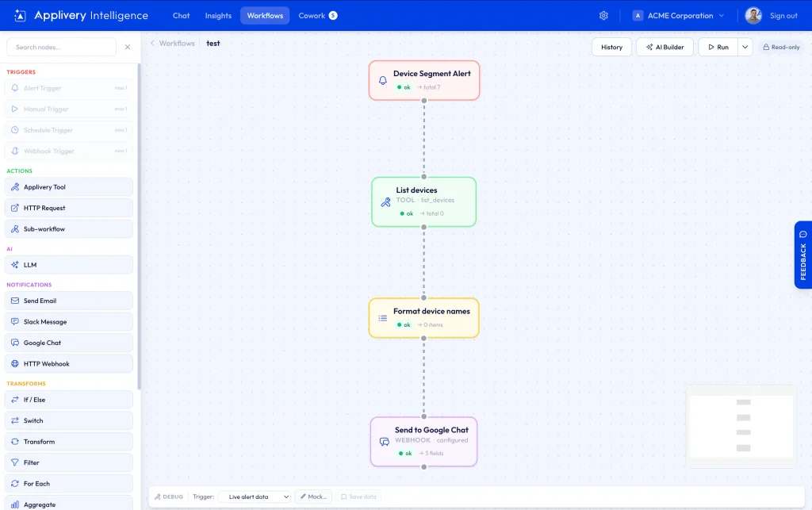The width and height of the screenshot is (812, 510).
Task: Open the user profile avatar
Action: [753, 16]
